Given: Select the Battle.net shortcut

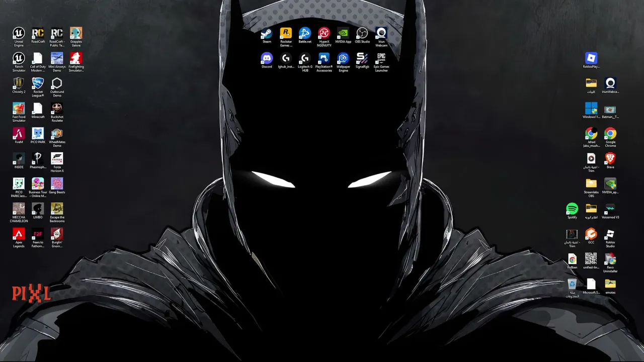Looking at the screenshot, I should (x=305, y=35).
